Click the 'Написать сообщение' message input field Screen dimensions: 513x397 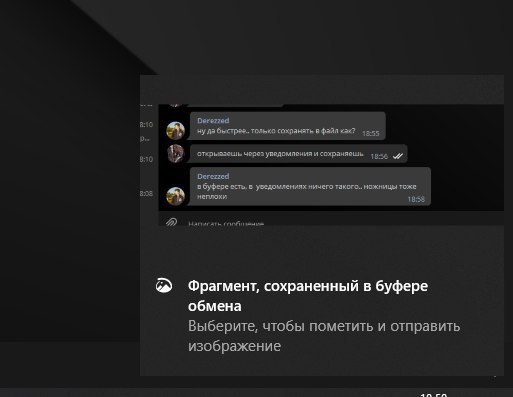tap(226, 223)
